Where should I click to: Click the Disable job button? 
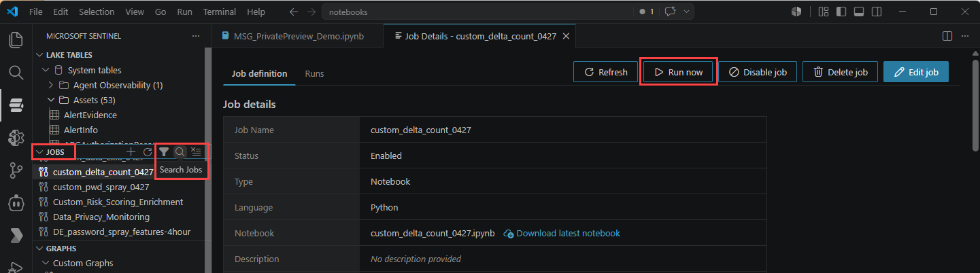click(x=758, y=72)
